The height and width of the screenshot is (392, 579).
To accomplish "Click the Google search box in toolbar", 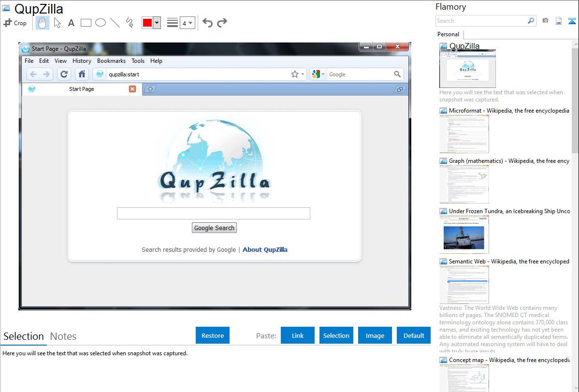I will click(x=361, y=74).
